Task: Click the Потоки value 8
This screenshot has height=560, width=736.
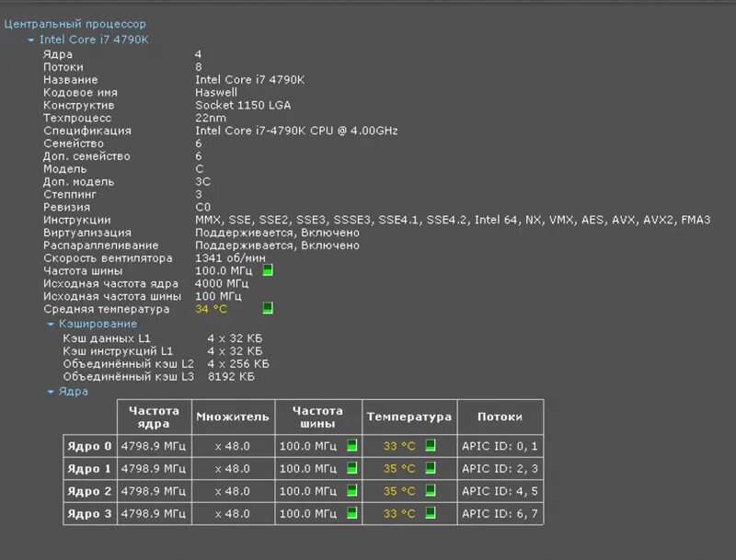Action: (199, 67)
